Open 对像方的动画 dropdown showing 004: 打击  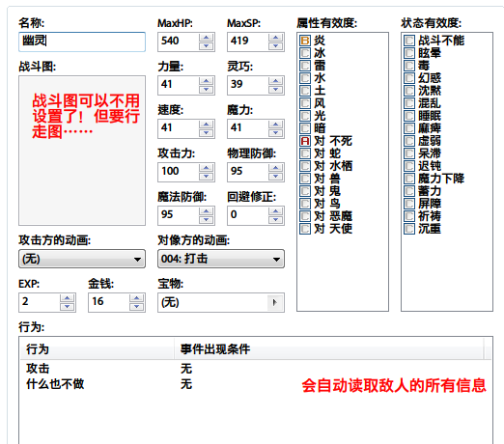pos(221,259)
